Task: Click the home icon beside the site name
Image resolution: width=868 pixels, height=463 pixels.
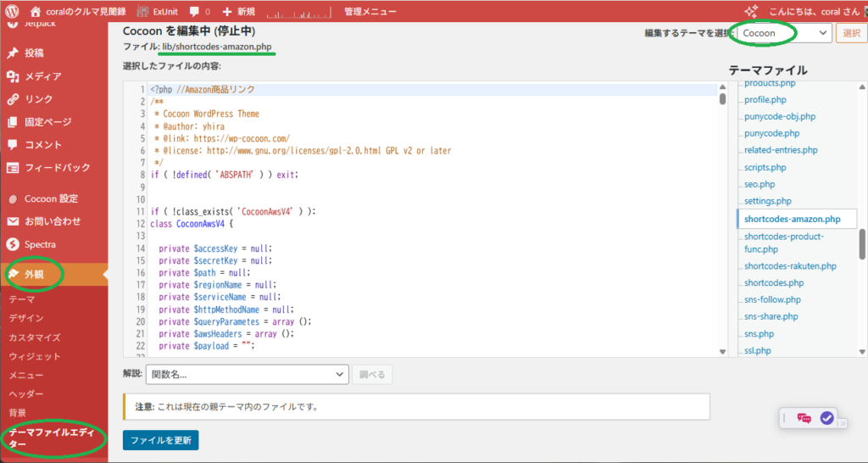Action: (x=36, y=11)
